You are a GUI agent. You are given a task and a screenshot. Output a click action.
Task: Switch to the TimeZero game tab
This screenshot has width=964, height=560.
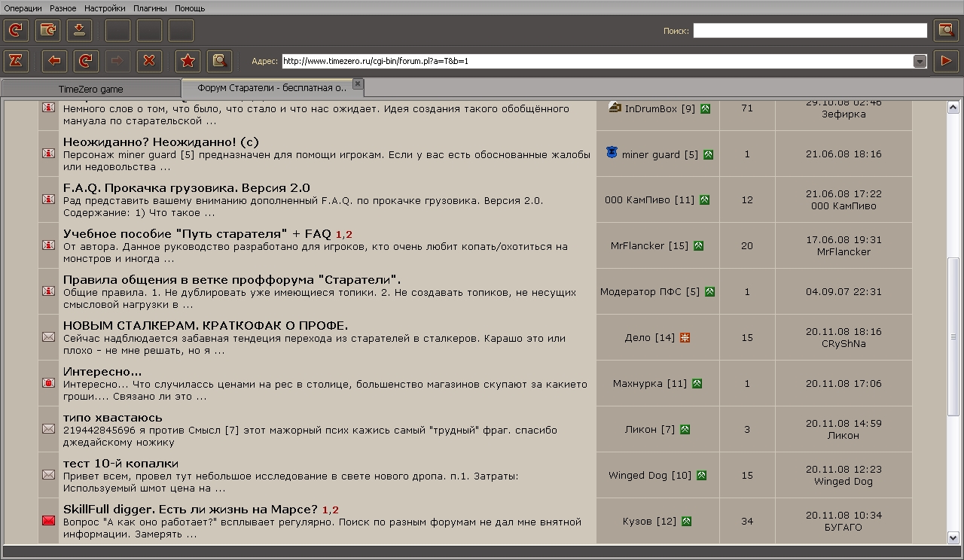click(x=90, y=89)
